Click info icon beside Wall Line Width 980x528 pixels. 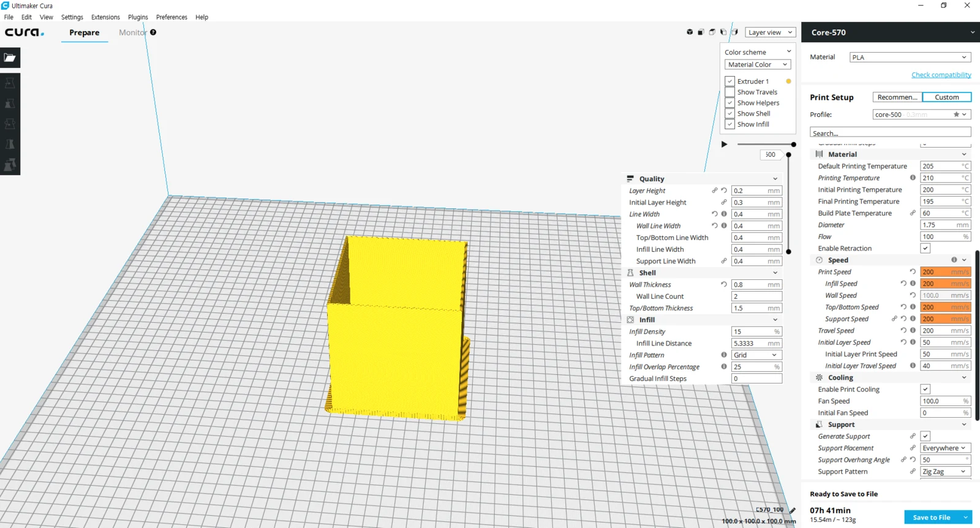pyautogui.click(x=724, y=225)
